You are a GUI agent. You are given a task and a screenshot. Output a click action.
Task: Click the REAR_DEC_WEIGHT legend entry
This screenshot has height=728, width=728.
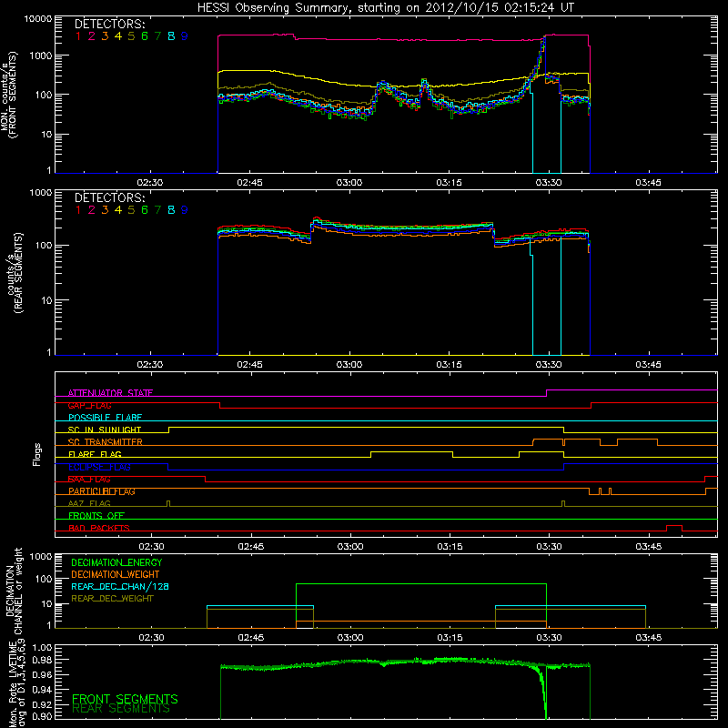pyautogui.click(x=112, y=599)
